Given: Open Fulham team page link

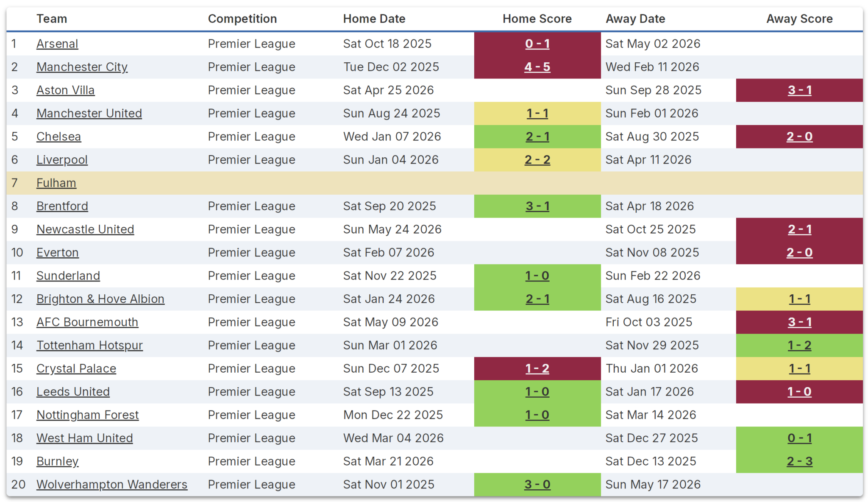Looking at the screenshot, I should pos(56,183).
